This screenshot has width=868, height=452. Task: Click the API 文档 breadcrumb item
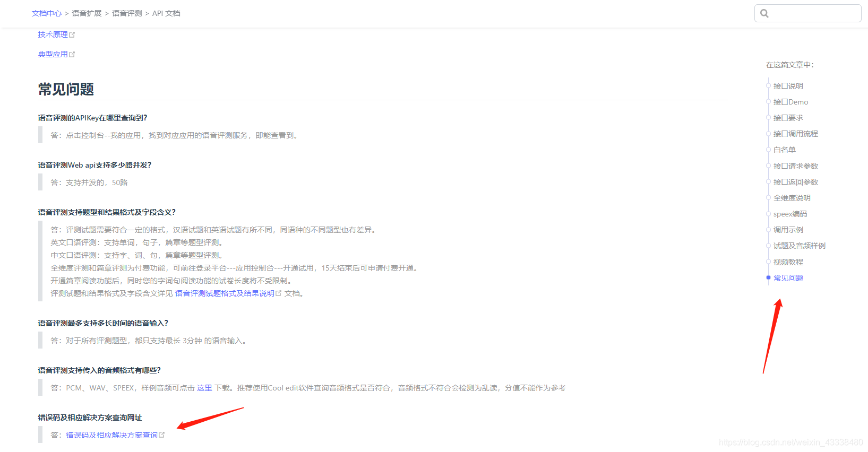[166, 13]
